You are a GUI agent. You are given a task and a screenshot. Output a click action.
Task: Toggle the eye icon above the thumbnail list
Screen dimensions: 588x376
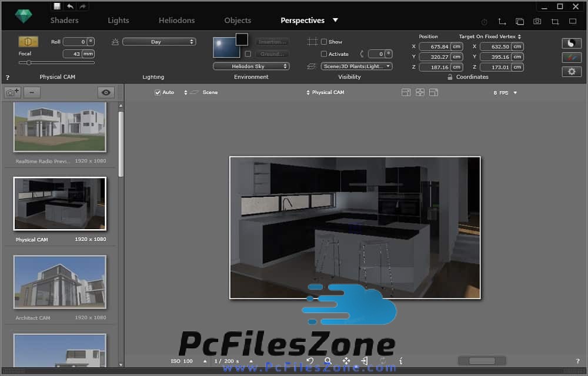tap(106, 92)
